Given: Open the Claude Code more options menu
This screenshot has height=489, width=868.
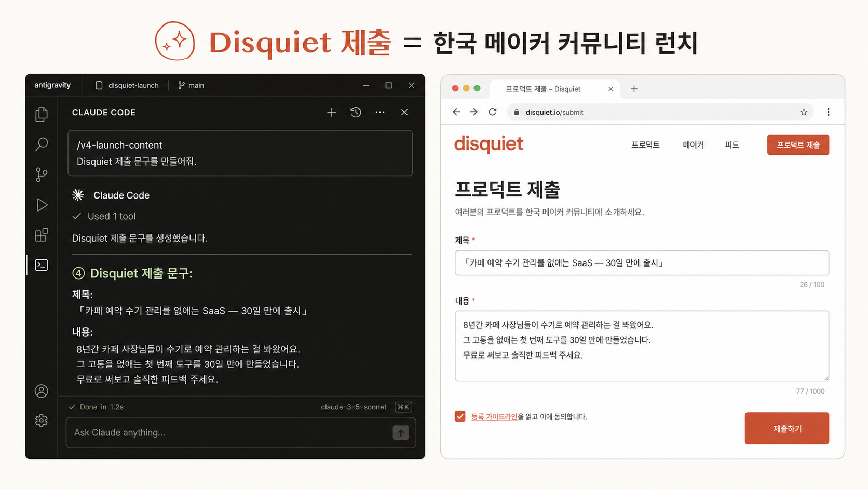Looking at the screenshot, I should point(380,112).
